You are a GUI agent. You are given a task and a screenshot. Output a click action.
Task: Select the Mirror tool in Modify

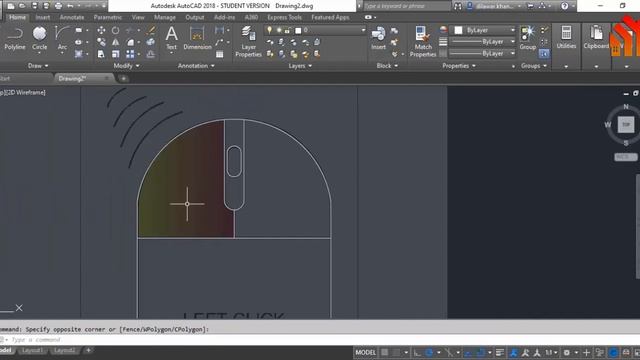pos(116,42)
